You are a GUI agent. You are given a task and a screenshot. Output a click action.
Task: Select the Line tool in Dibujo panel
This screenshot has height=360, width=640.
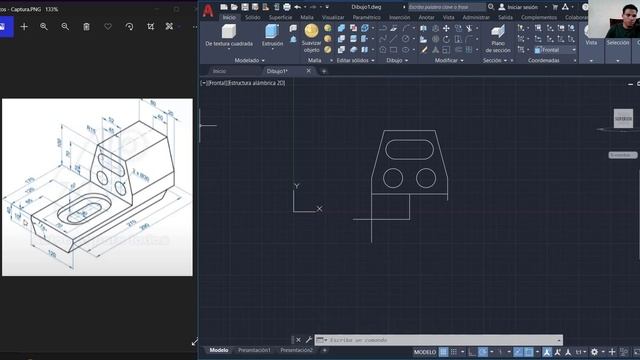[393, 39]
